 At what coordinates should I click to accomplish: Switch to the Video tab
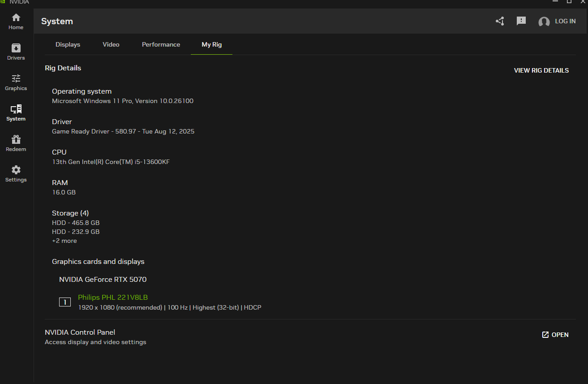[x=111, y=45]
